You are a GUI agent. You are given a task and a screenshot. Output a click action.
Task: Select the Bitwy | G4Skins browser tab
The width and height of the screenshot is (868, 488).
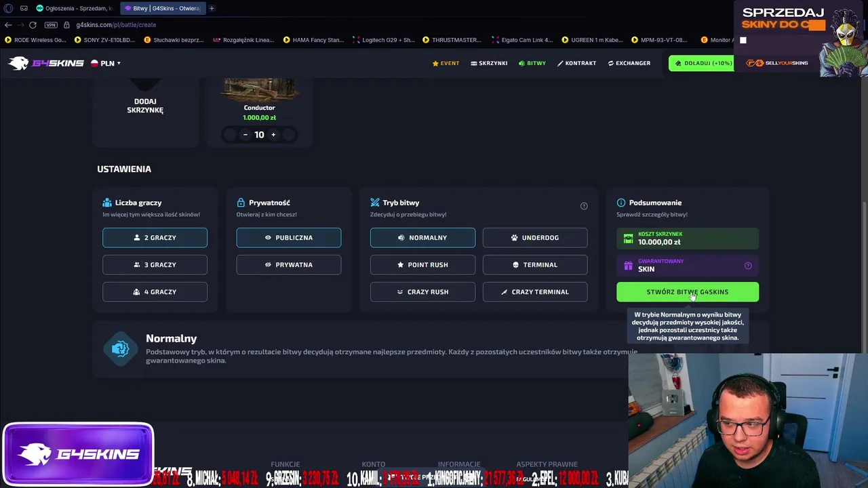click(x=163, y=8)
